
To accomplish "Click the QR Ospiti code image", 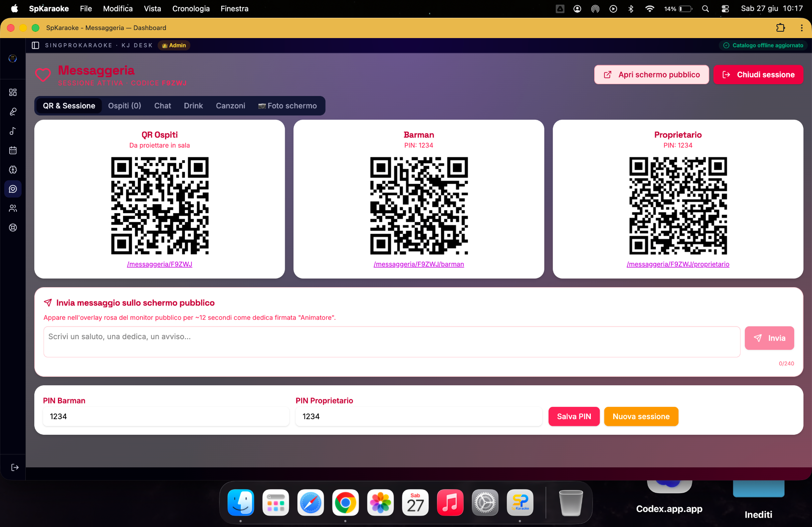I will [x=160, y=206].
